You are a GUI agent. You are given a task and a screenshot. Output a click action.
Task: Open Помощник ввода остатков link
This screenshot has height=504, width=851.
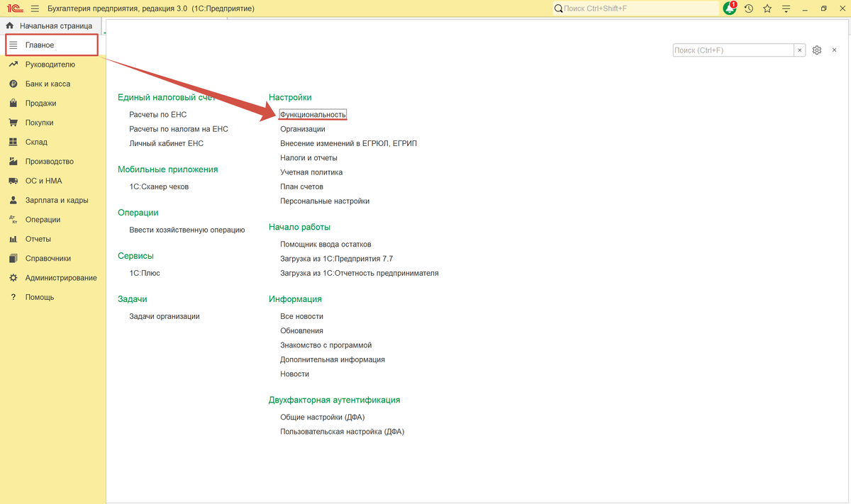[x=326, y=244]
